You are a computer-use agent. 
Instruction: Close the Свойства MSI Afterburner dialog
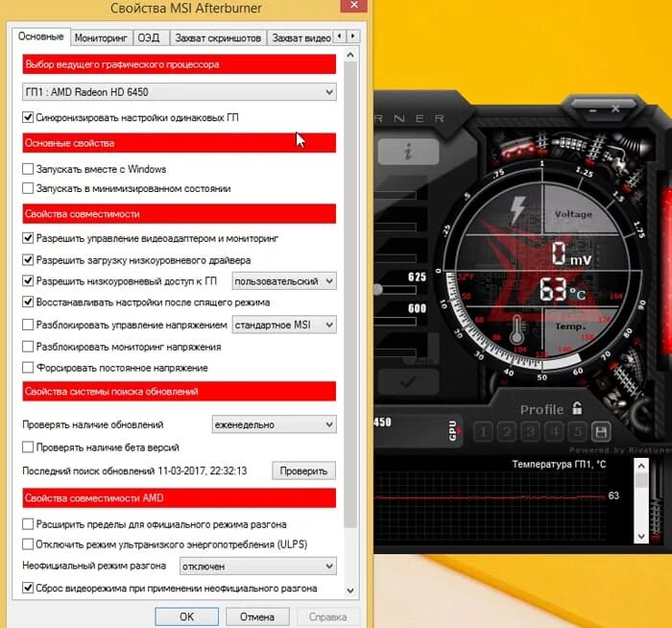[354, 5]
